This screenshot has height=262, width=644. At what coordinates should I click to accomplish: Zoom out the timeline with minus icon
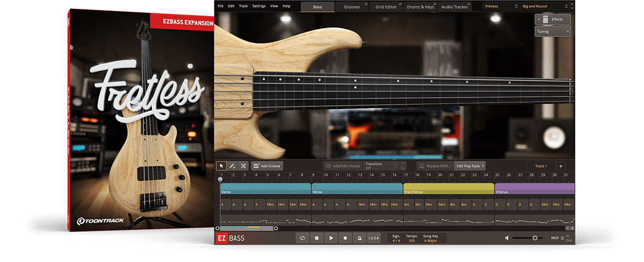click(567, 228)
